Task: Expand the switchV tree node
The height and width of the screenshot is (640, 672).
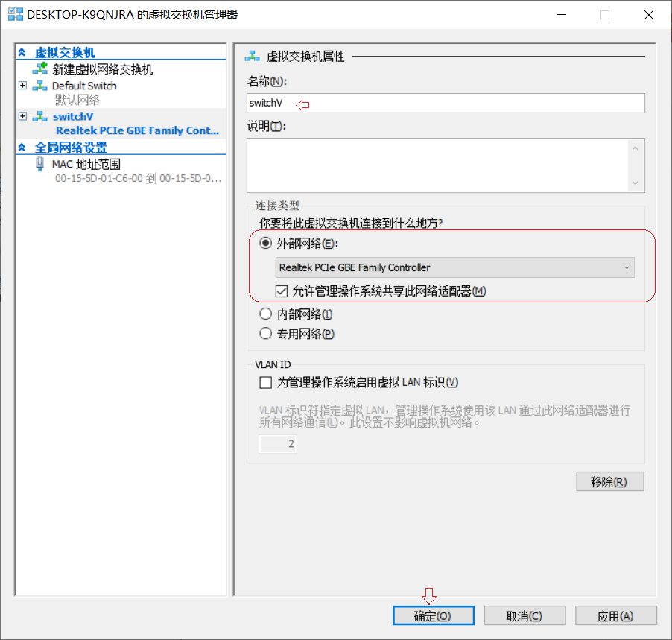Action: (22, 116)
